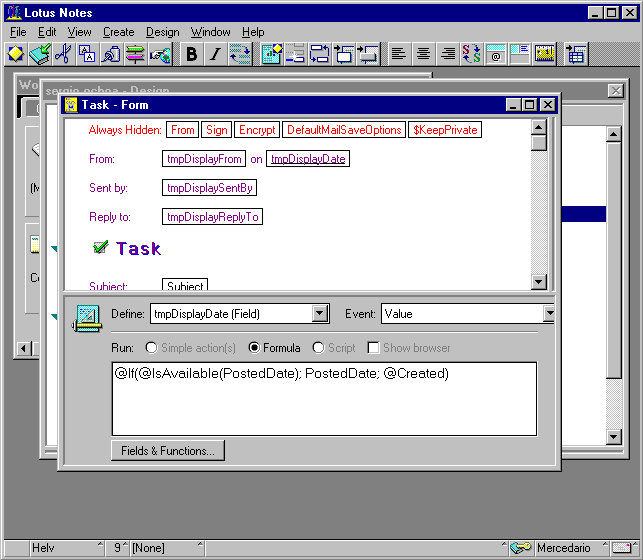Click the create field toolbar icon
Screen dimensions: 643x560
click(271, 54)
